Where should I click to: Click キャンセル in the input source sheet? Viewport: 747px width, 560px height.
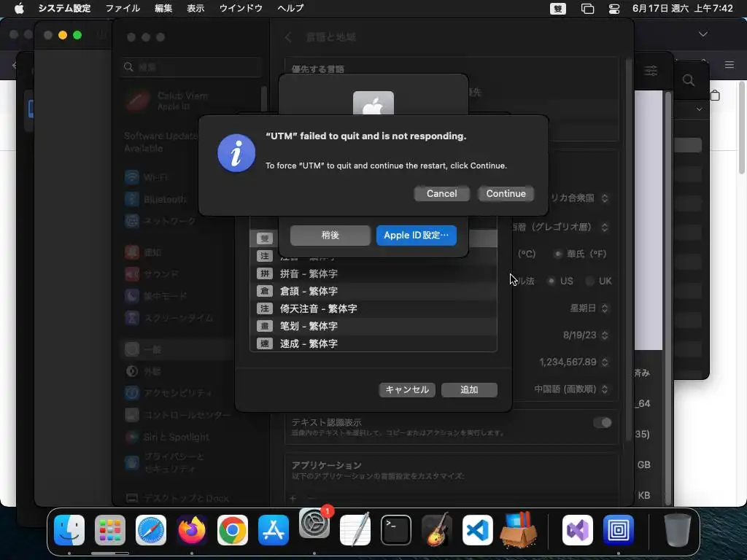(x=407, y=389)
